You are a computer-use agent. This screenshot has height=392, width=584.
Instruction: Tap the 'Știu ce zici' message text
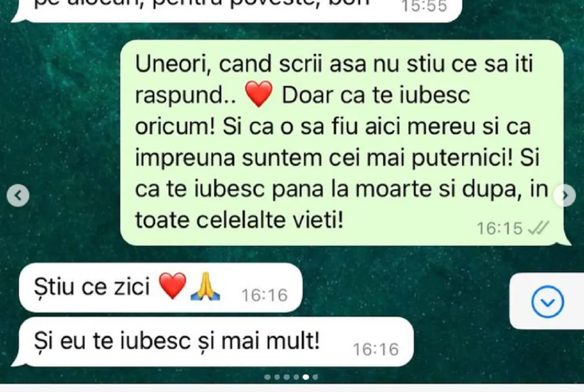(x=91, y=287)
